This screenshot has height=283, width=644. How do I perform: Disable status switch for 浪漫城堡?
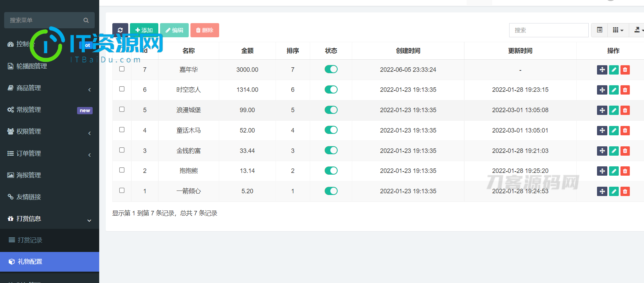[x=331, y=110]
